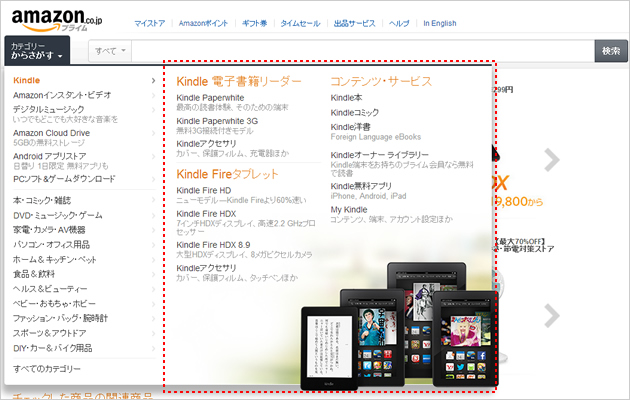Open the ギフト券 link
Screen dimensions: 630x400
[254, 23]
